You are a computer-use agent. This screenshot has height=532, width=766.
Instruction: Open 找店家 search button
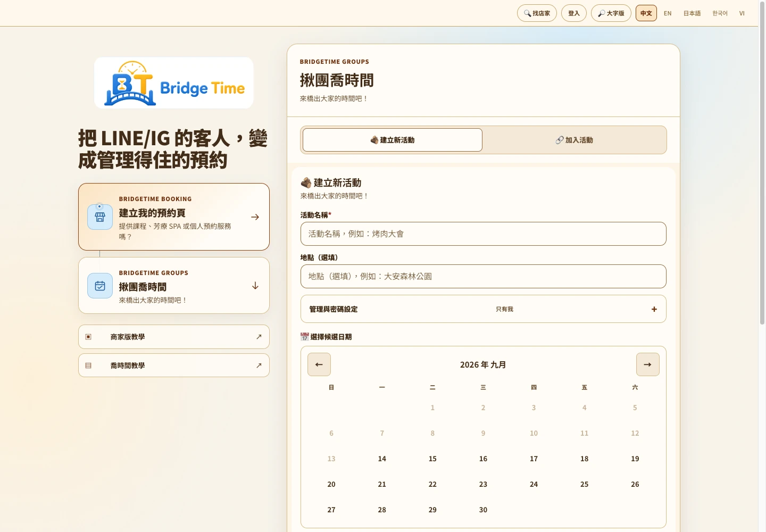(x=537, y=13)
